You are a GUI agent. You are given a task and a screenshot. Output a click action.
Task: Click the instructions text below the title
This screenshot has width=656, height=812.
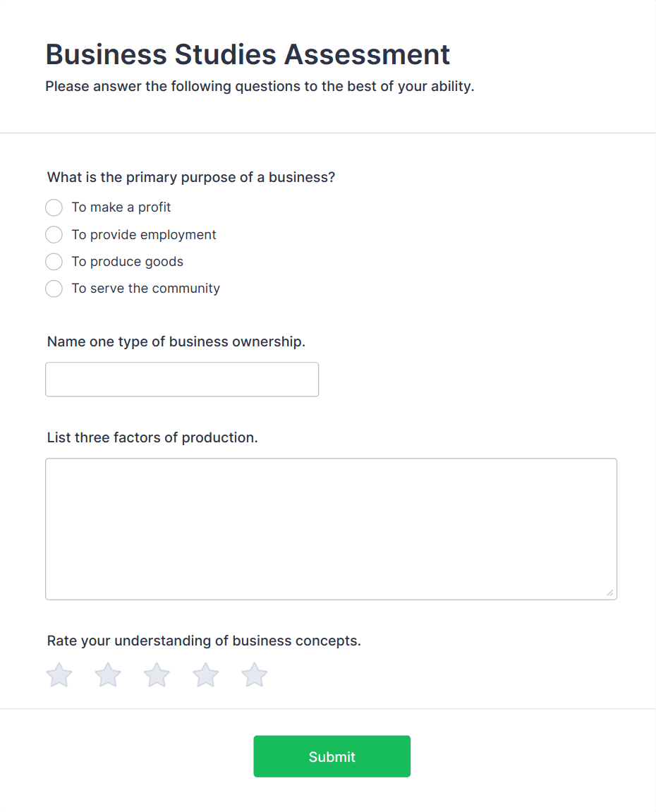260,86
